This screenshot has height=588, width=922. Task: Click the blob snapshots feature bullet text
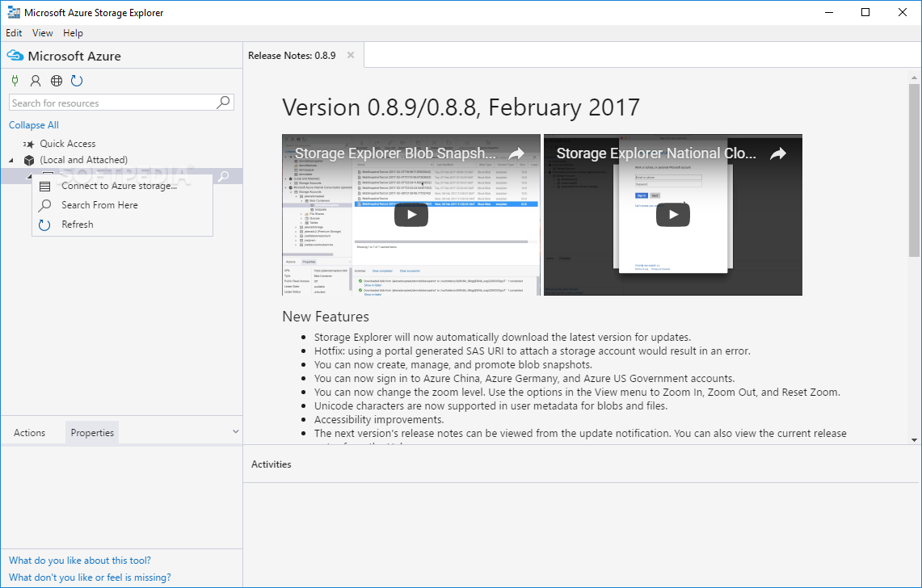(453, 365)
